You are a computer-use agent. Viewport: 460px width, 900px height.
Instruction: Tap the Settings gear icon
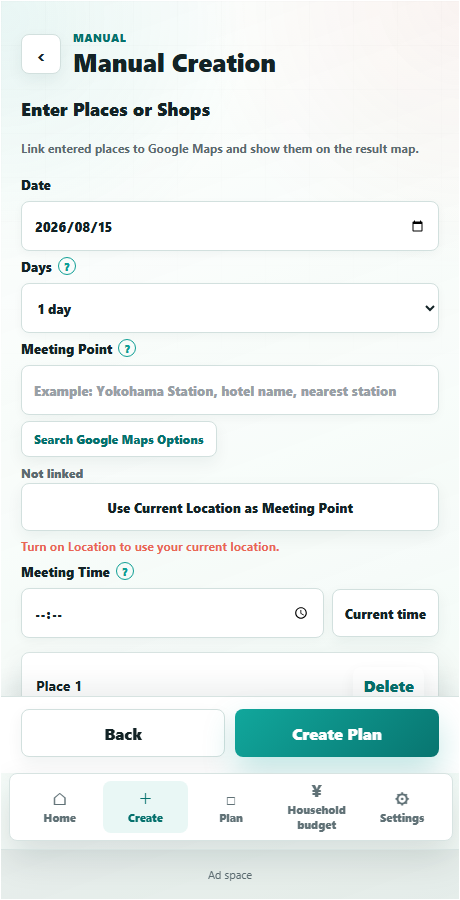(402, 799)
